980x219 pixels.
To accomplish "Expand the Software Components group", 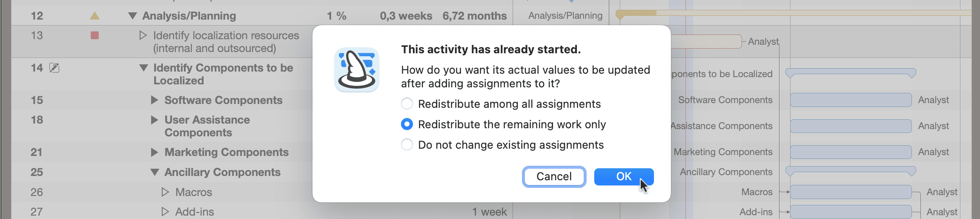I will click(x=155, y=100).
